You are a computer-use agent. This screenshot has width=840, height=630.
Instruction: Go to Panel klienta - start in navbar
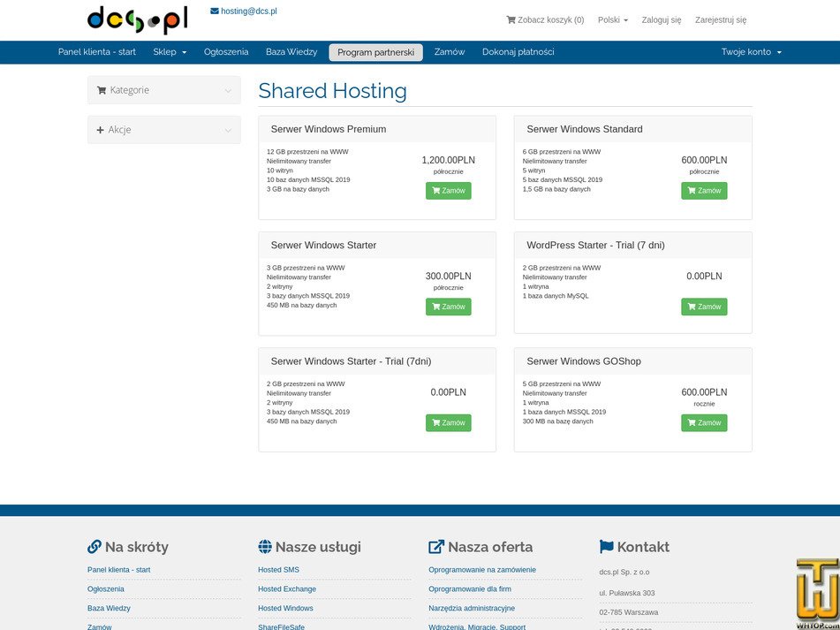[x=97, y=52]
